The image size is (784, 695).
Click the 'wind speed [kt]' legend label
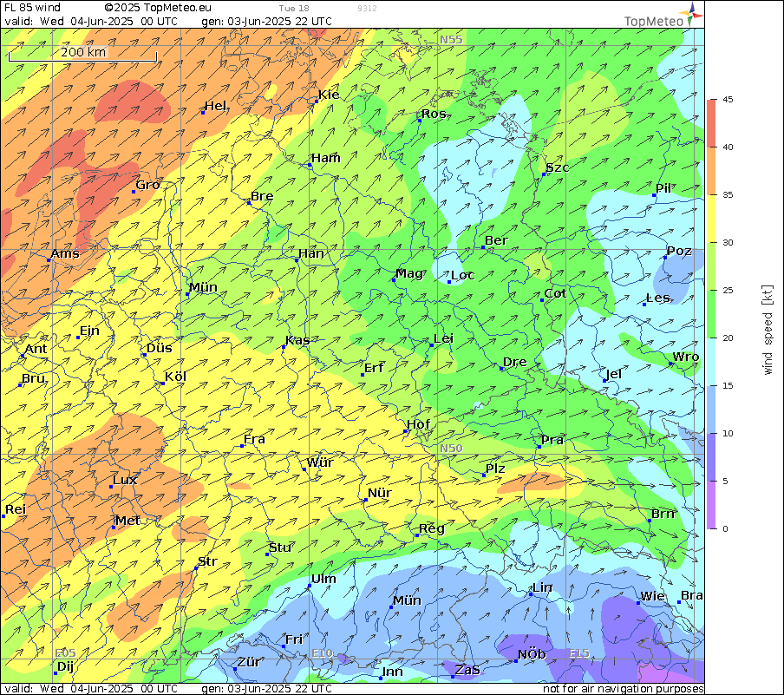768,331
